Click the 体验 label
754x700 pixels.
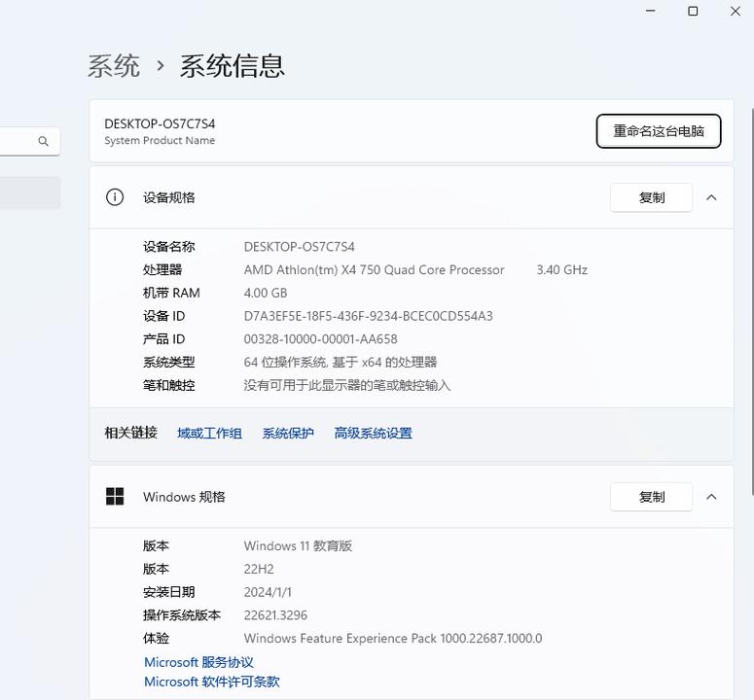156,639
